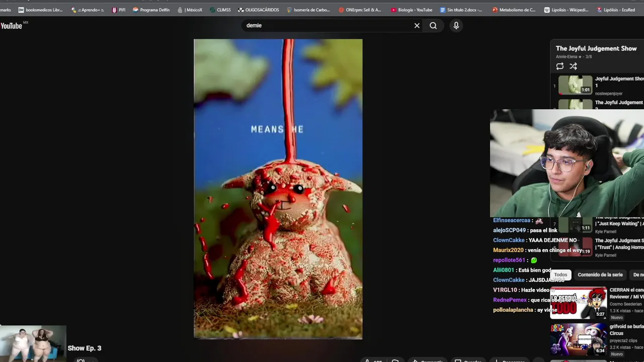The width and height of the screenshot is (644, 362).
Task: Click the YouTube logo
Action: tap(11, 26)
